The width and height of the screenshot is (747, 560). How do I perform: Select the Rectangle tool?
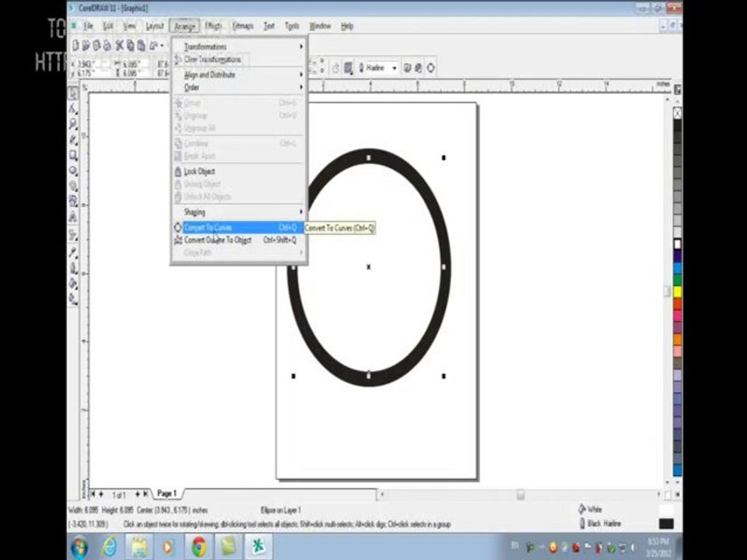(73, 156)
